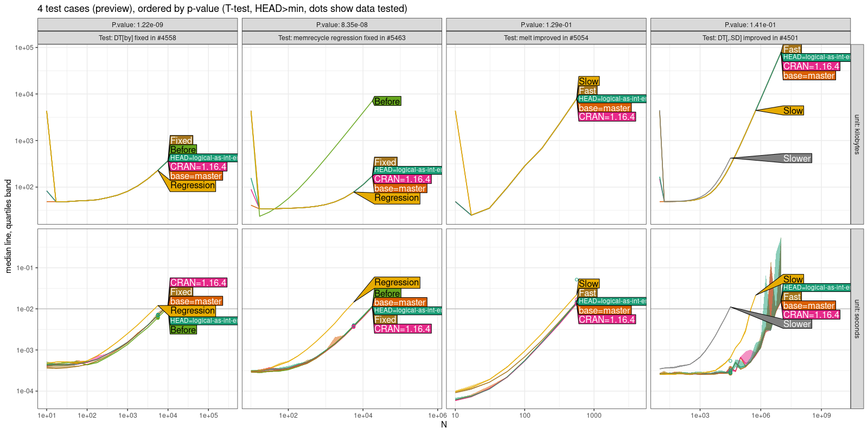The height and width of the screenshot is (434, 868).
Task: Click 'Fixed' label in memrecycle kilobytes panel
Action: tap(385, 162)
